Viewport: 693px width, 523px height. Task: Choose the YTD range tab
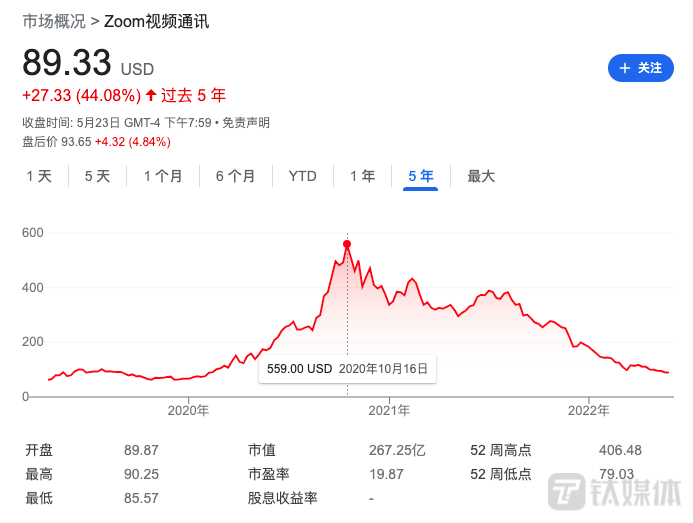tap(302, 176)
